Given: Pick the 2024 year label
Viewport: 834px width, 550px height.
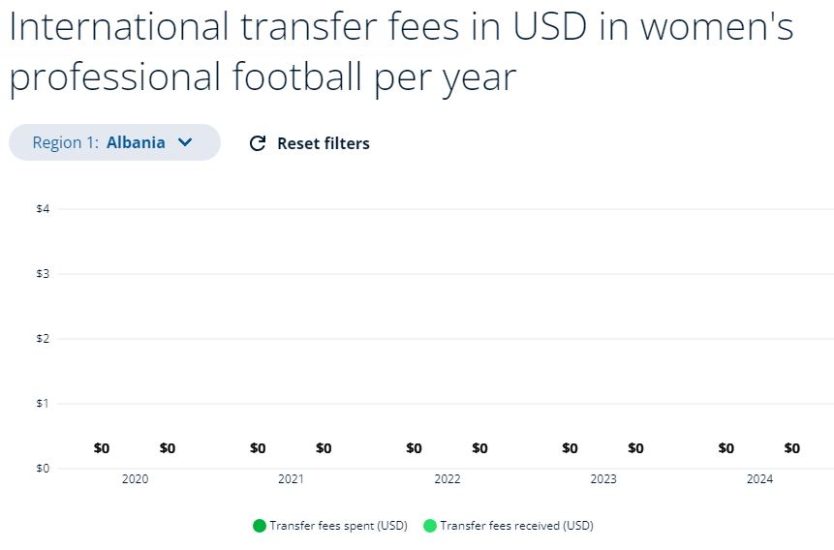Looking at the screenshot, I should (759, 480).
